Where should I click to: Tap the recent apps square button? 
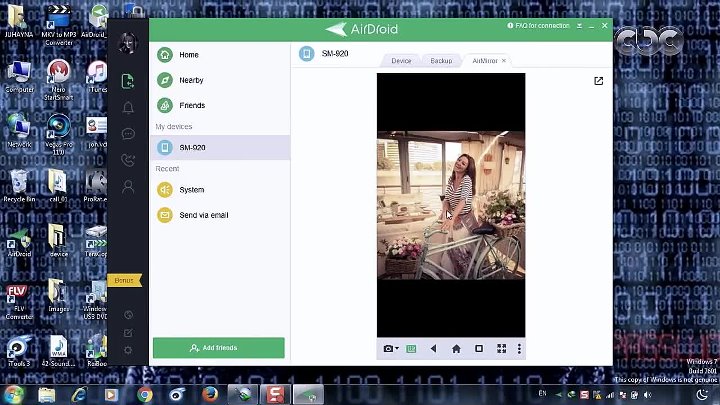[479, 349]
